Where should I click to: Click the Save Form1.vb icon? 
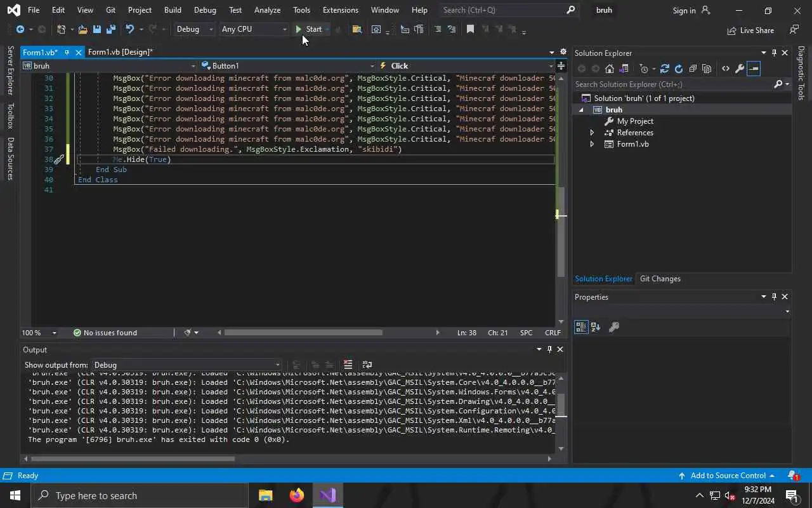[x=97, y=29]
